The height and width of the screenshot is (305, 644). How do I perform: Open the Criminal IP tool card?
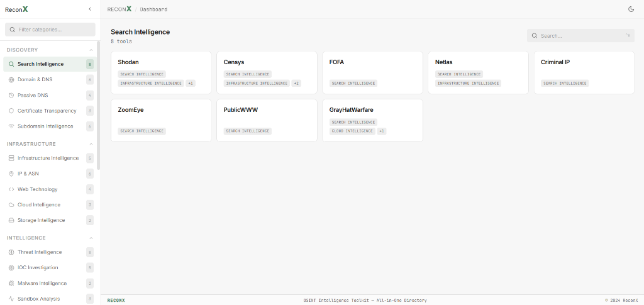pyautogui.click(x=584, y=73)
